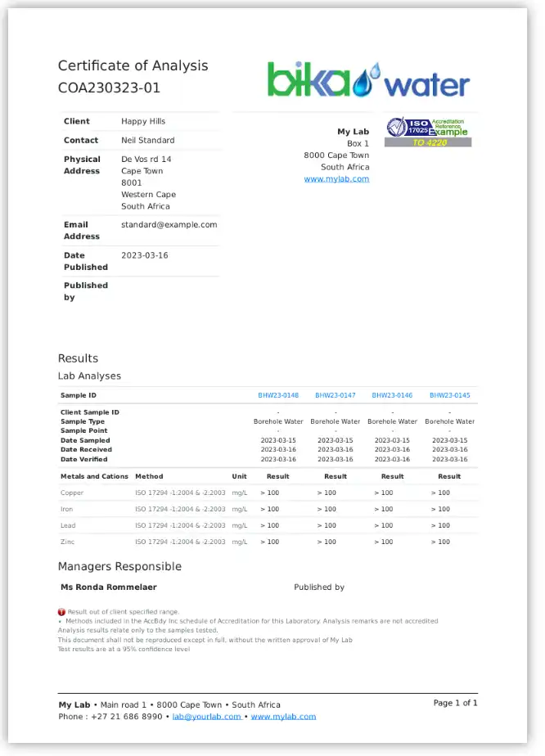Click the Zinc analysis row name
Viewport: 545px width, 756px height.
coord(68,542)
